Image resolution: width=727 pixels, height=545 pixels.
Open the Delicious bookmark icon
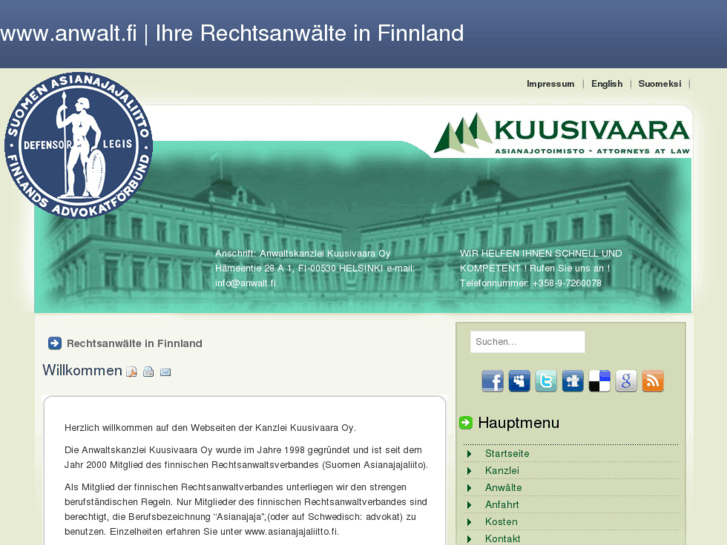[x=599, y=381]
